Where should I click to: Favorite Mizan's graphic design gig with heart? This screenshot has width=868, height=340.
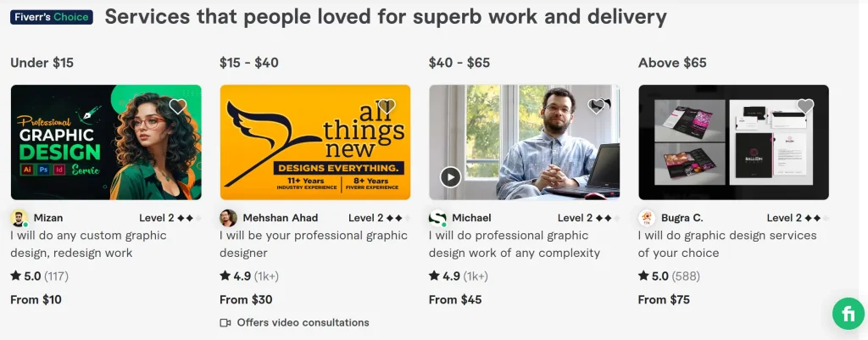pos(177,107)
